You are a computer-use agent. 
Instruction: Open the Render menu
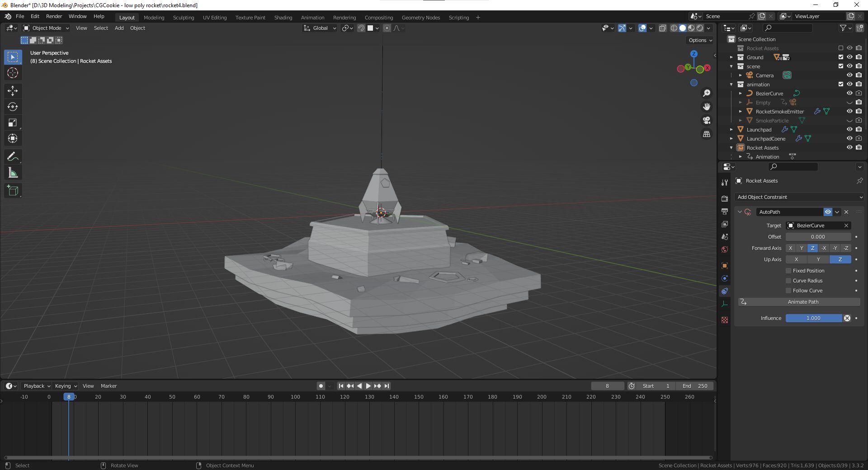pos(54,16)
